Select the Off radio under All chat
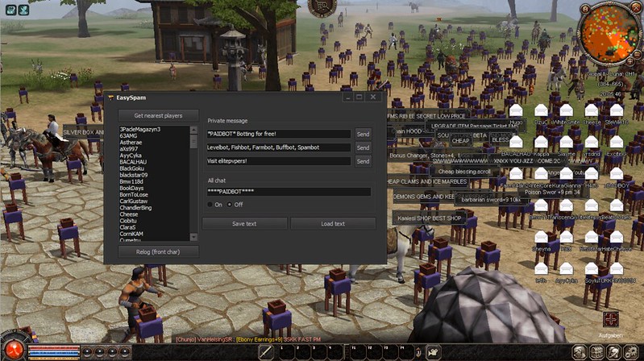Screen dimensions: 644x361 [230, 205]
